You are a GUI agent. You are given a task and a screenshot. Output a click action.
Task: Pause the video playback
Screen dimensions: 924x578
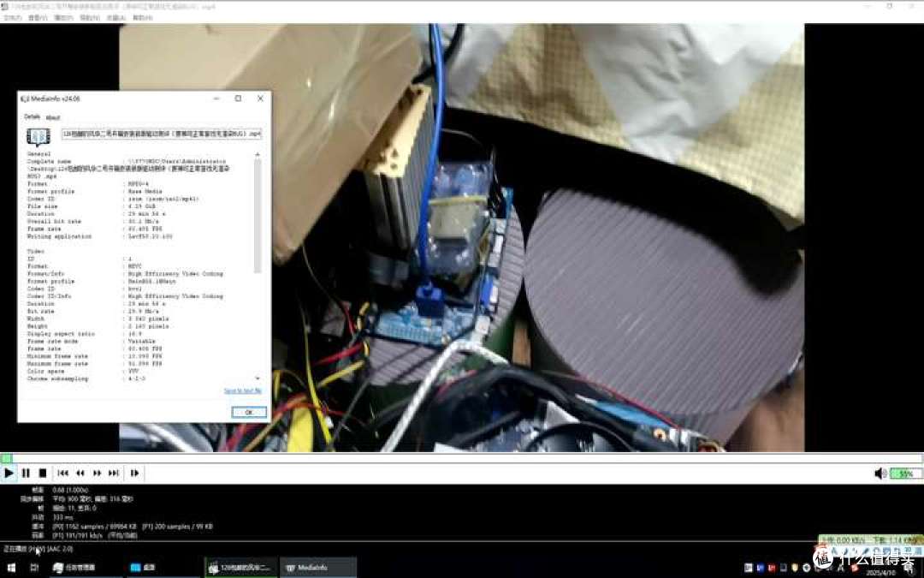pos(26,473)
